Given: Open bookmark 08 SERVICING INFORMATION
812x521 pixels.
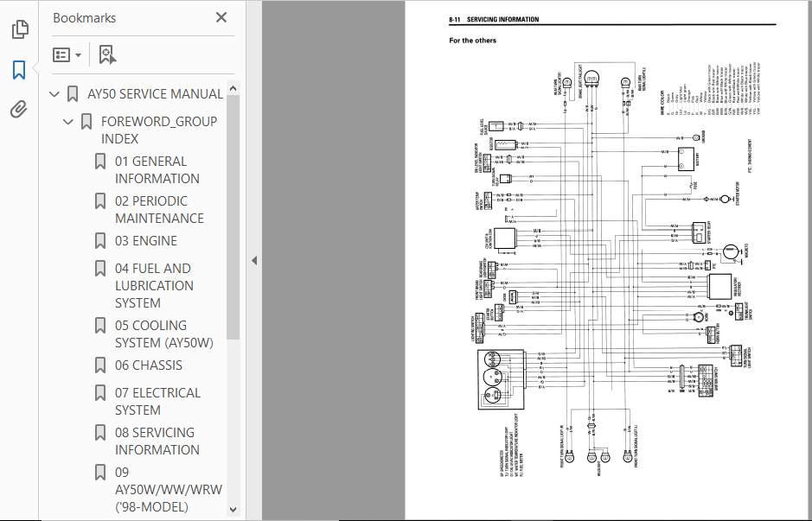Looking at the screenshot, I should tap(157, 442).
